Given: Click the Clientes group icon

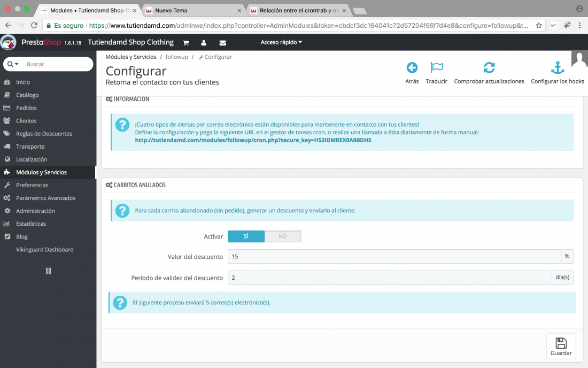Looking at the screenshot, I should coord(7,121).
